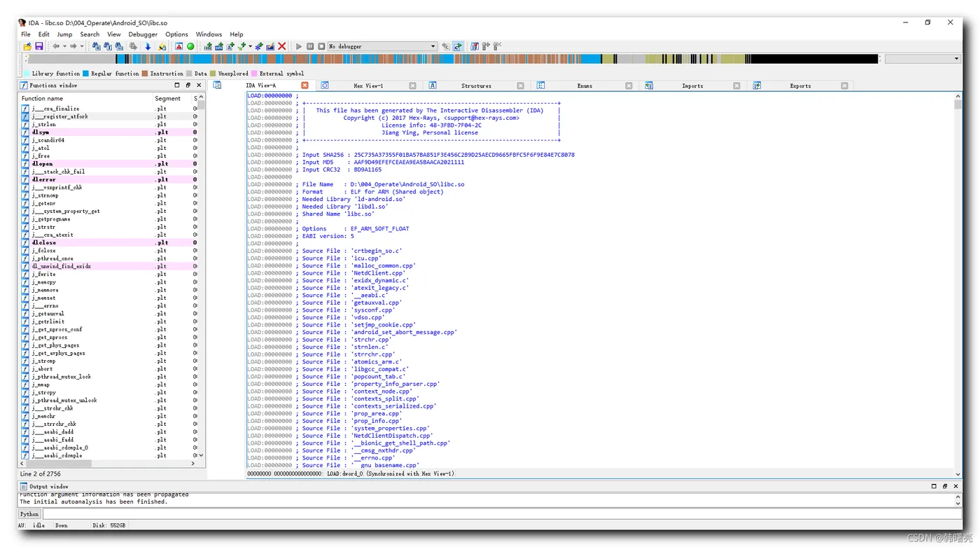Open the forward history dropdown arrow
The image size is (980, 547).
click(82, 46)
